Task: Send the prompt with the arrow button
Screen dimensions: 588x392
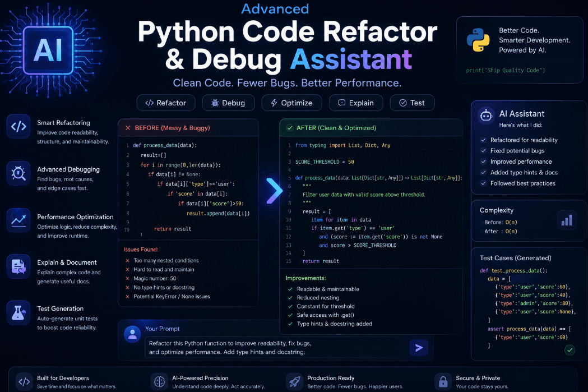Action: click(419, 348)
